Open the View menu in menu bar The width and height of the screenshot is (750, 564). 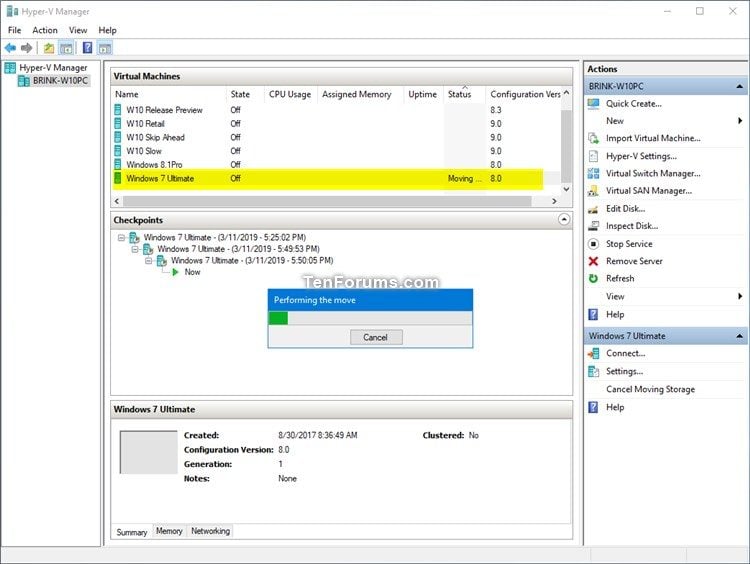[x=78, y=30]
